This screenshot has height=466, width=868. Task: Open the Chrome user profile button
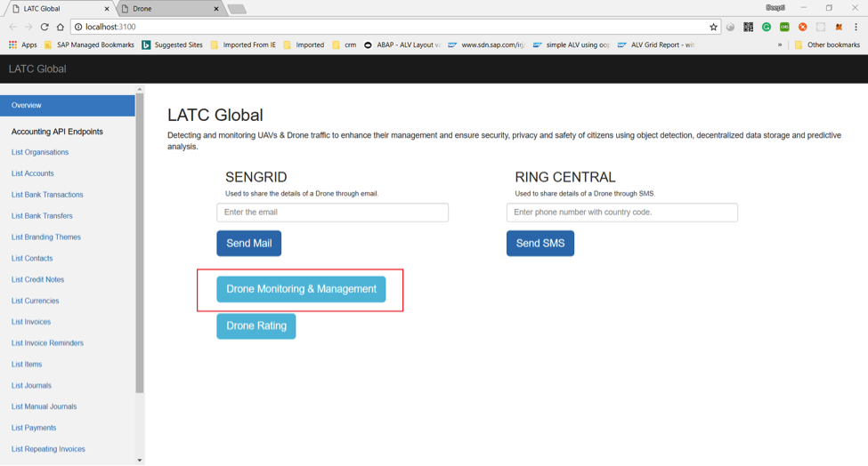click(x=775, y=8)
